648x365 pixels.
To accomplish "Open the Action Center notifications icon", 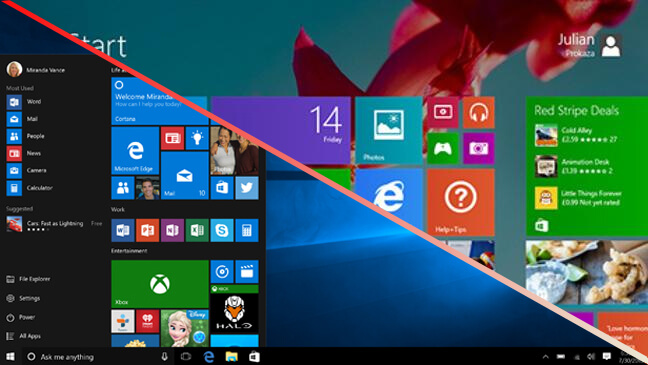I will (607, 356).
